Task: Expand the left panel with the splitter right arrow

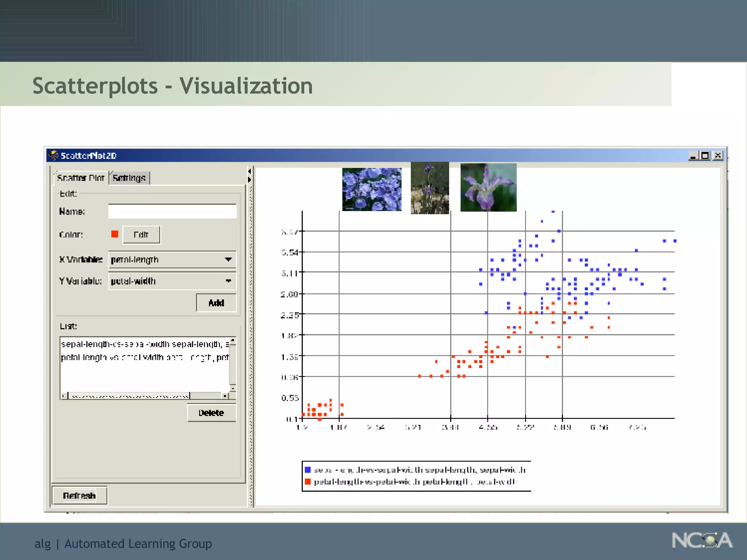Action: click(x=249, y=179)
